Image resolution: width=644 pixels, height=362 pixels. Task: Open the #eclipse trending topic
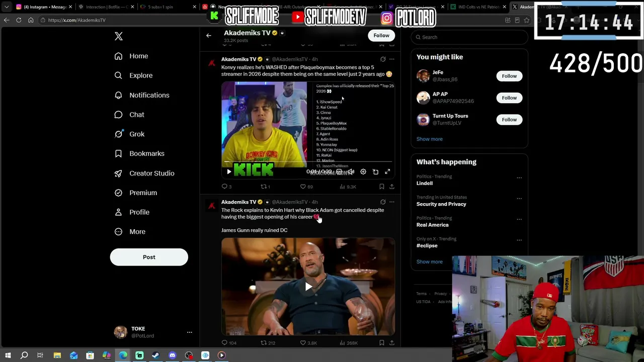click(x=427, y=246)
